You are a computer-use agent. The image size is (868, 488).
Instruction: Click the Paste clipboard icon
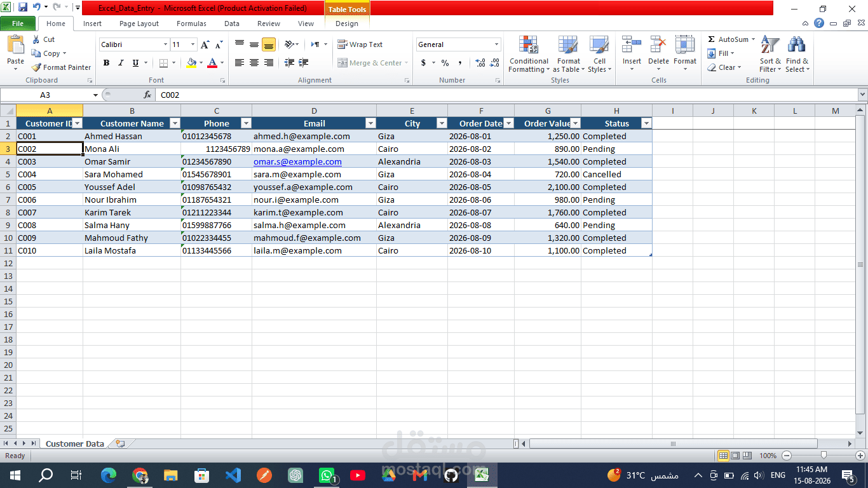pos(15,46)
